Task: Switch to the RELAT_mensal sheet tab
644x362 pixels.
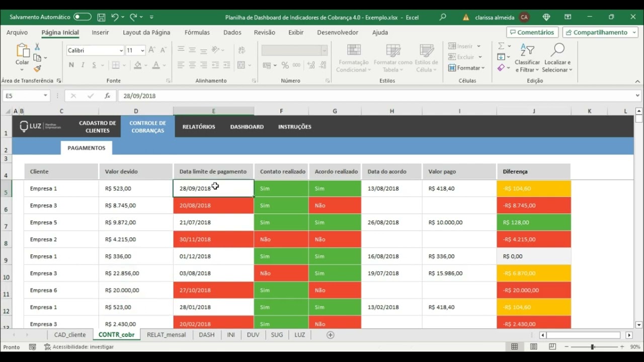Action: click(x=166, y=335)
